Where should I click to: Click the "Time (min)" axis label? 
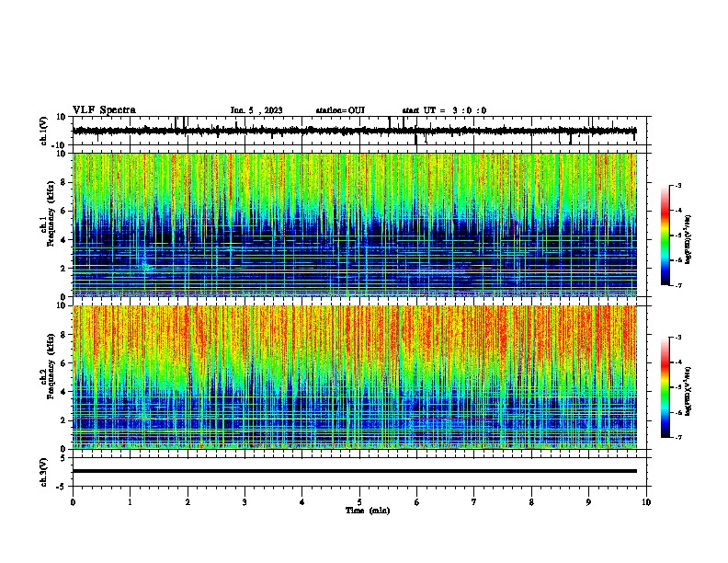pos(368,511)
